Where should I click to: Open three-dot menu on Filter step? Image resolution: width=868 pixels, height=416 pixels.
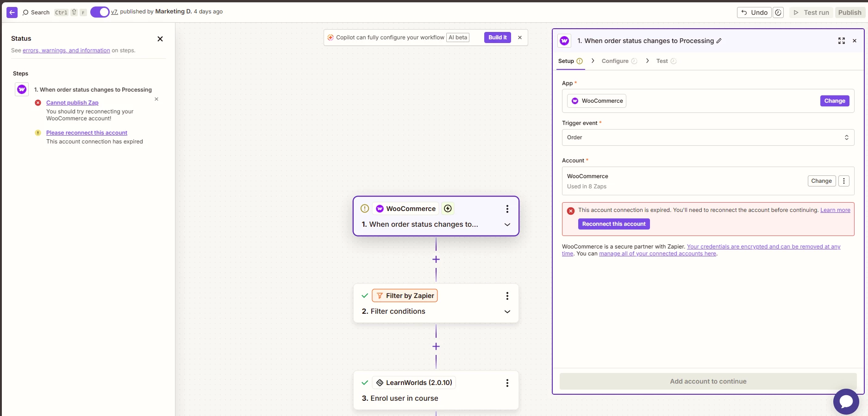pos(507,296)
